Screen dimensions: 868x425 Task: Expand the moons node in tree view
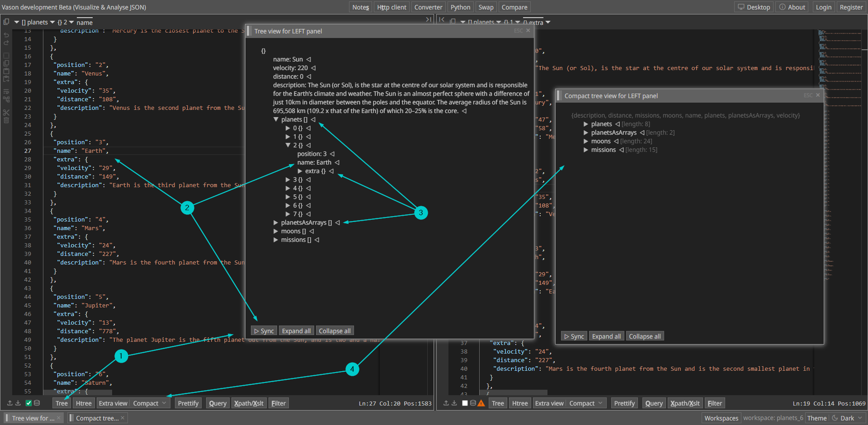click(x=276, y=231)
